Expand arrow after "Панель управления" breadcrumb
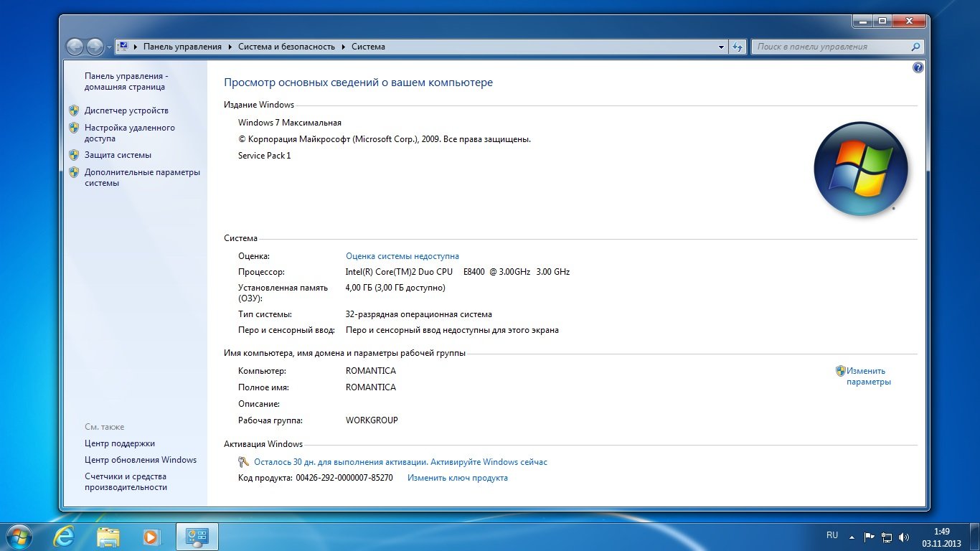The width and height of the screenshot is (980, 551). tap(230, 47)
